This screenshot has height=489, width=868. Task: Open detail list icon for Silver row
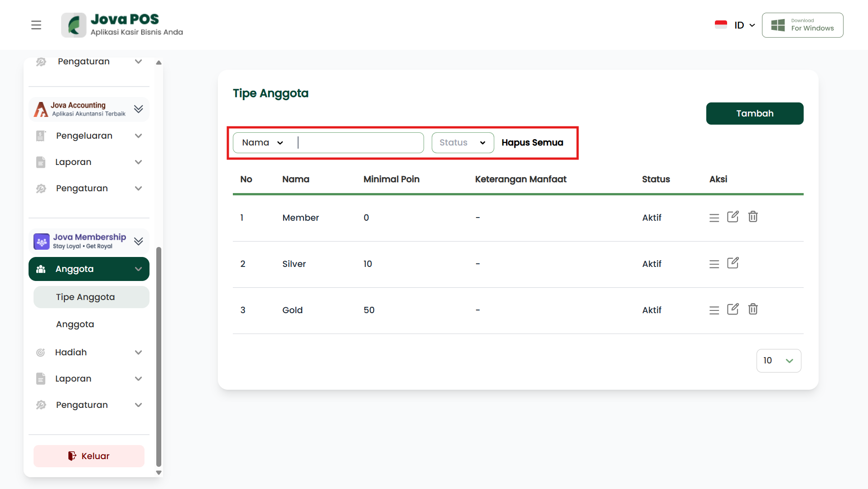click(x=714, y=264)
